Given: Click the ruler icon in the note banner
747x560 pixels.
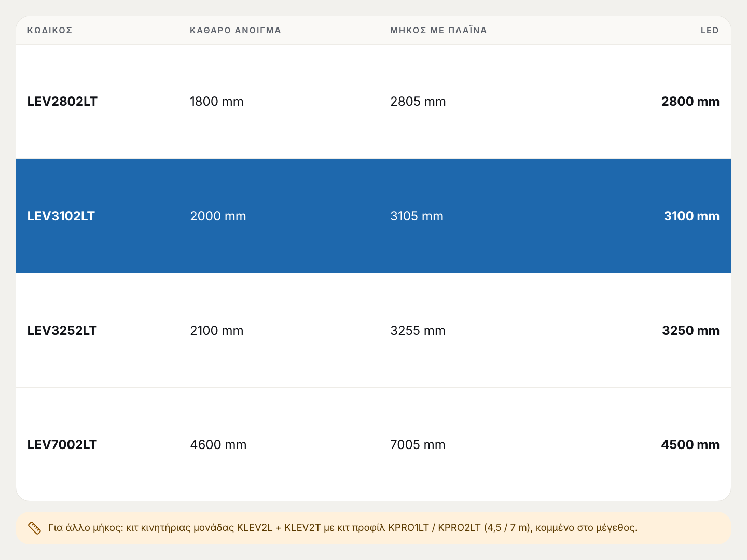Looking at the screenshot, I should coord(34,528).
